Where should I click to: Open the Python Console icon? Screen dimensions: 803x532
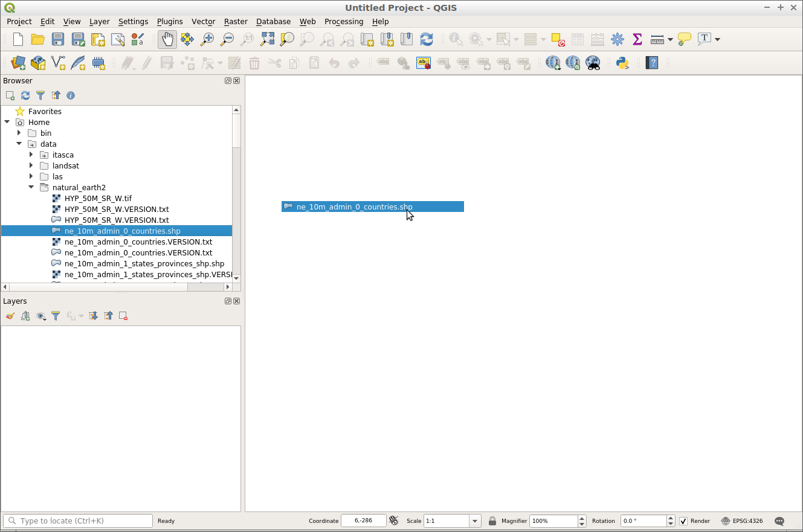tap(622, 63)
